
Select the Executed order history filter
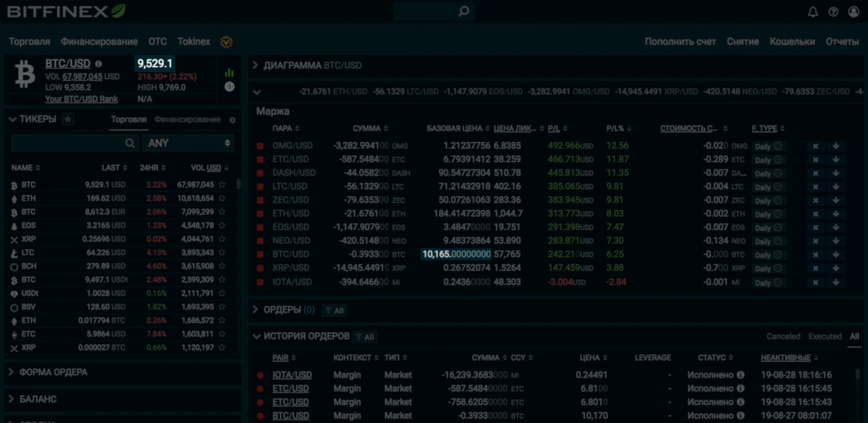pyautogui.click(x=825, y=337)
